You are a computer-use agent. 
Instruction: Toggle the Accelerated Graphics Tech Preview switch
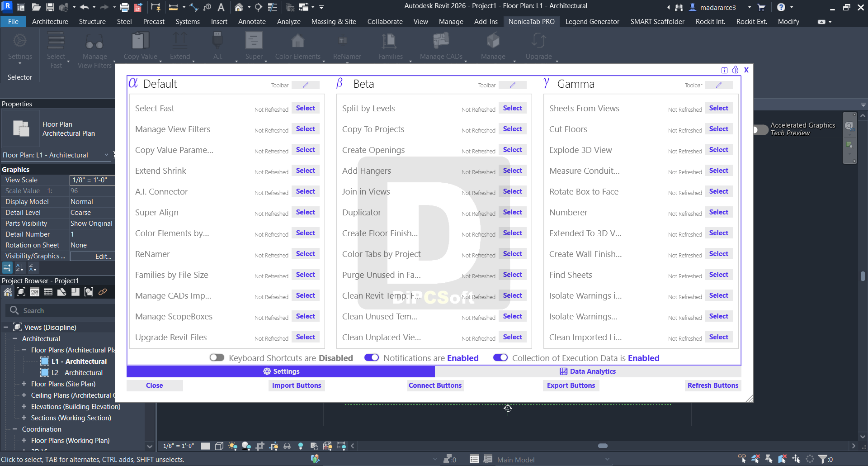(760, 130)
